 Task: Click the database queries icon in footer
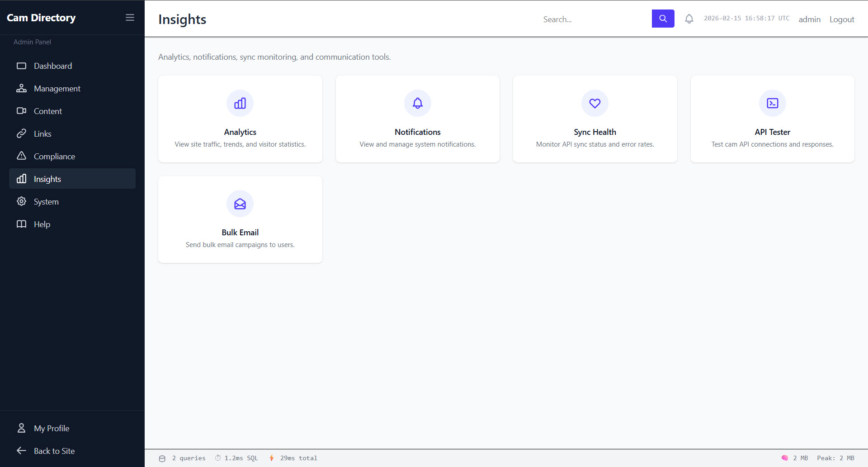pyautogui.click(x=162, y=458)
